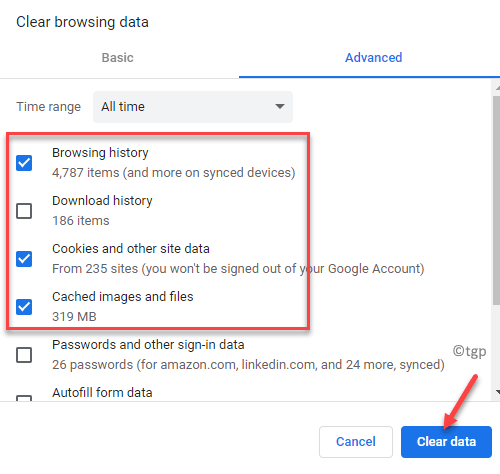Click the Cancel button
This screenshot has height=474, width=500.
[356, 442]
